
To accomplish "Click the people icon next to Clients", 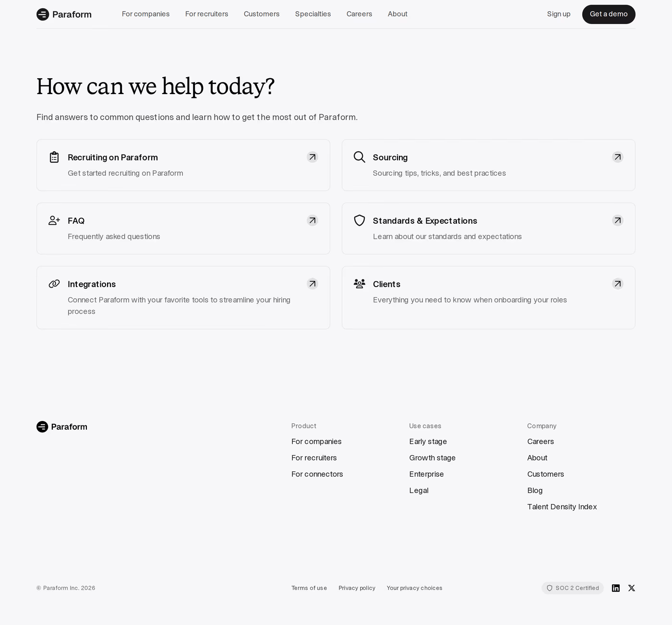I will (x=360, y=284).
